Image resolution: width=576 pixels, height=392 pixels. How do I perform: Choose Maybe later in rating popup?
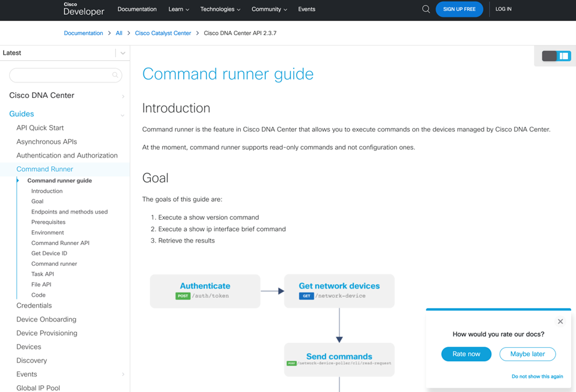(x=527, y=354)
